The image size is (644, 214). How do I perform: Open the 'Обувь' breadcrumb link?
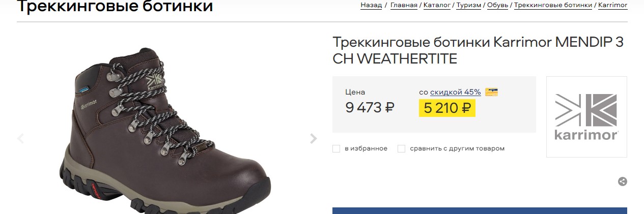click(497, 5)
